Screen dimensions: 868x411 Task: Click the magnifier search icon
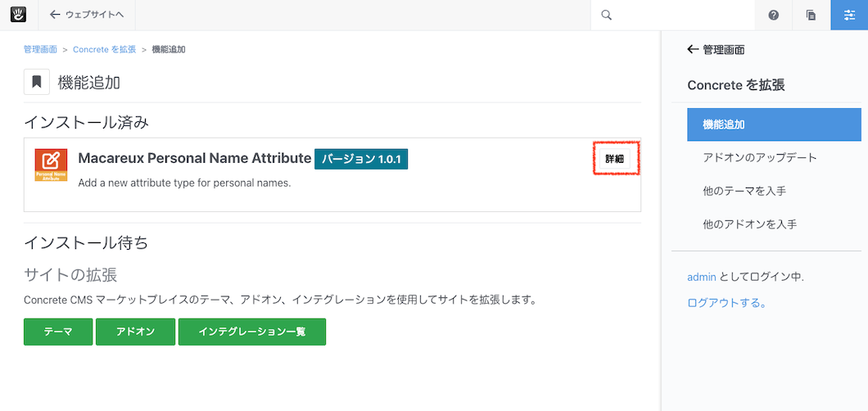point(606,15)
